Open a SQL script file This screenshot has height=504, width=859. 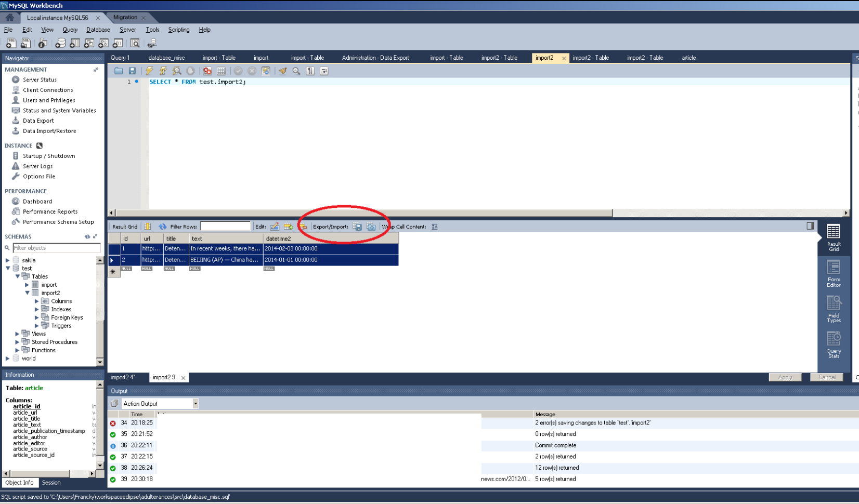tap(25, 43)
